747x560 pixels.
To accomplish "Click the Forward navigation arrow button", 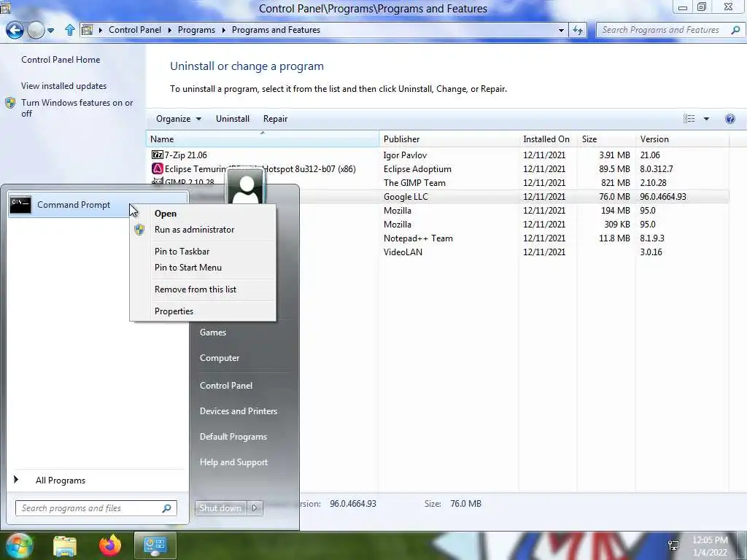I will pos(36,31).
